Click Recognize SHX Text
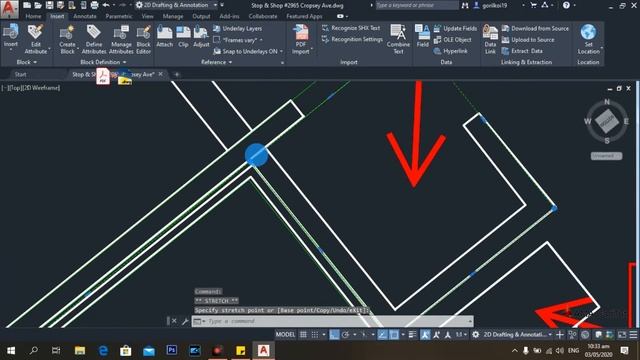640x360 pixels. click(351, 28)
